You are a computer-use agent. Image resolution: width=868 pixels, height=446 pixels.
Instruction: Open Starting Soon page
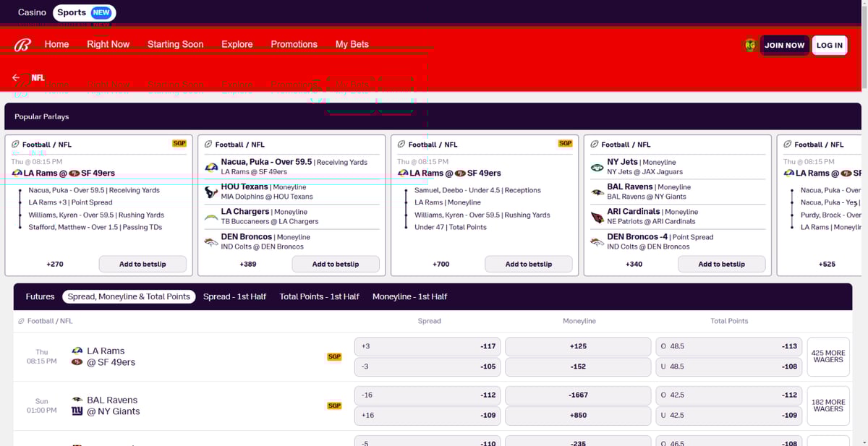click(x=175, y=44)
